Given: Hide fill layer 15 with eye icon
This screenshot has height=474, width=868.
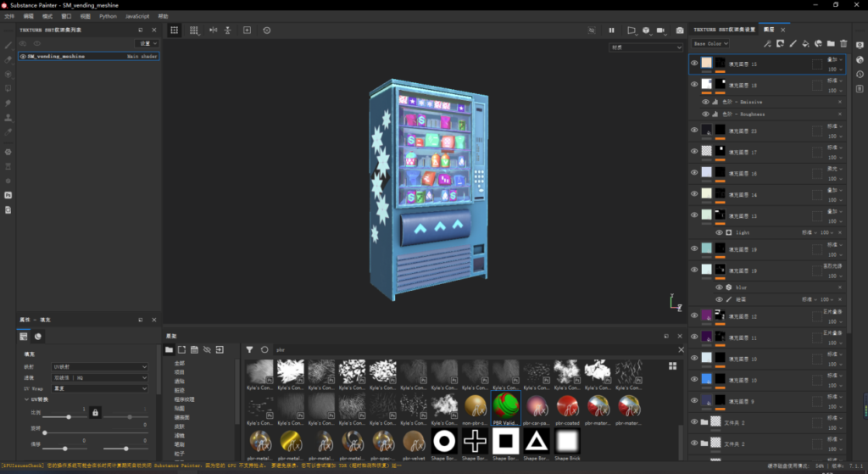Looking at the screenshot, I should tap(694, 63).
